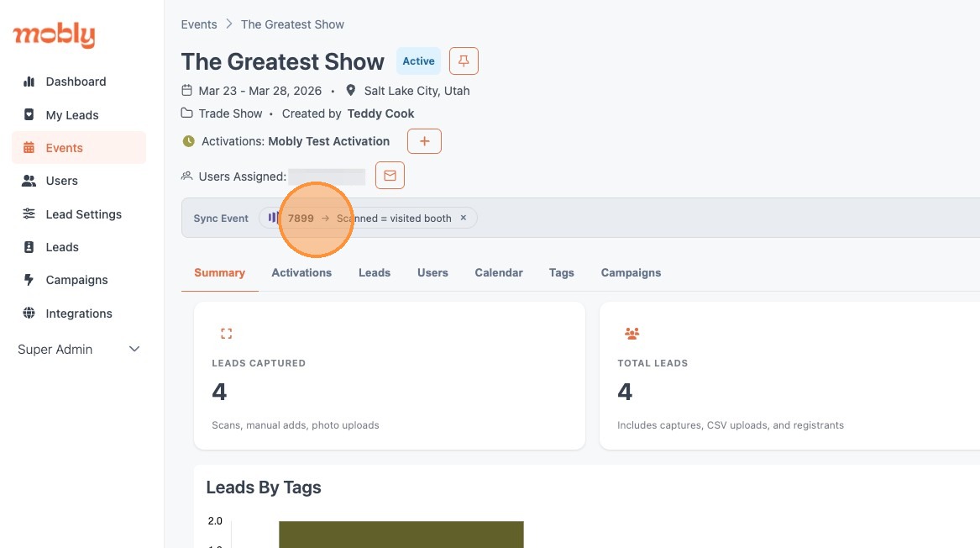Click Events breadcrumb link
The height and width of the screenshot is (548, 980).
(x=199, y=24)
